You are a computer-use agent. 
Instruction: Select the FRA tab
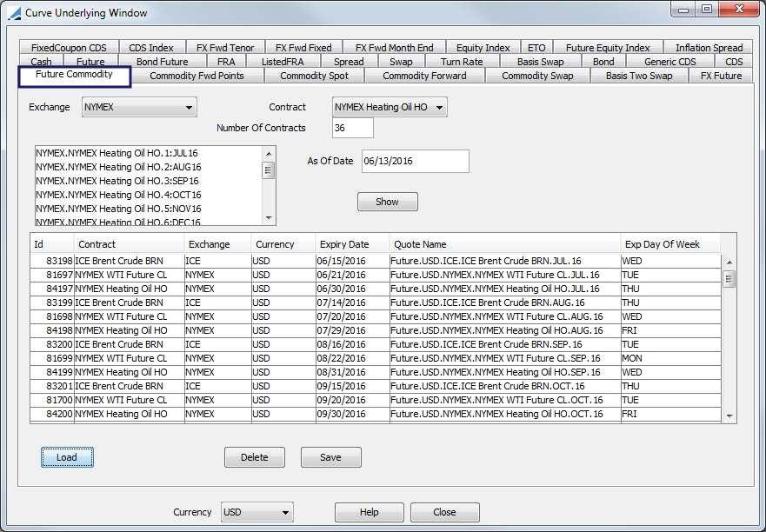[226, 62]
